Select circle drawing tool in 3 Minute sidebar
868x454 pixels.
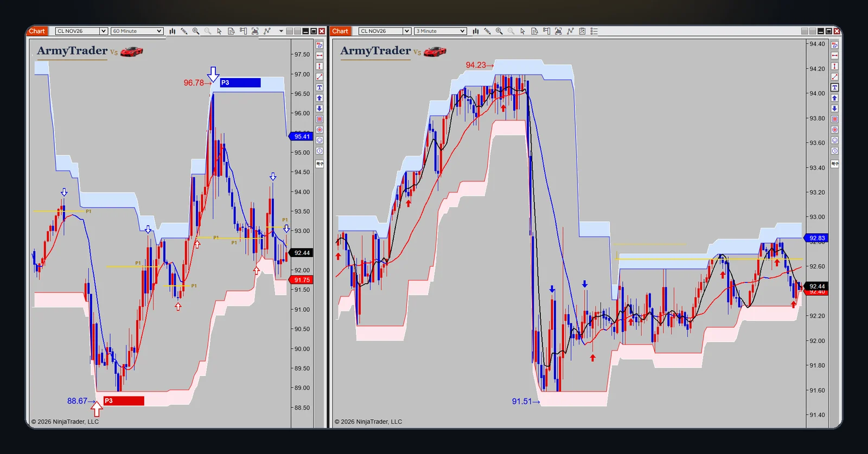834,130
